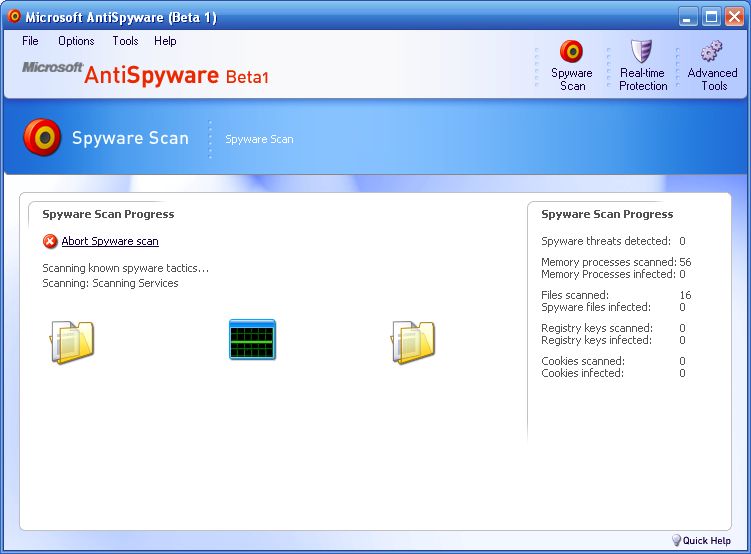Click the Spyware Scan breadcrumb text
The image size is (751, 554).
tap(259, 139)
